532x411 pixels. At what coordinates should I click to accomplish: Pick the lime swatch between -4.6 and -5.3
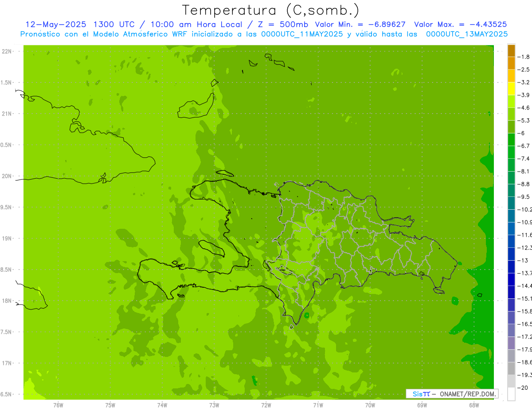tap(511, 114)
